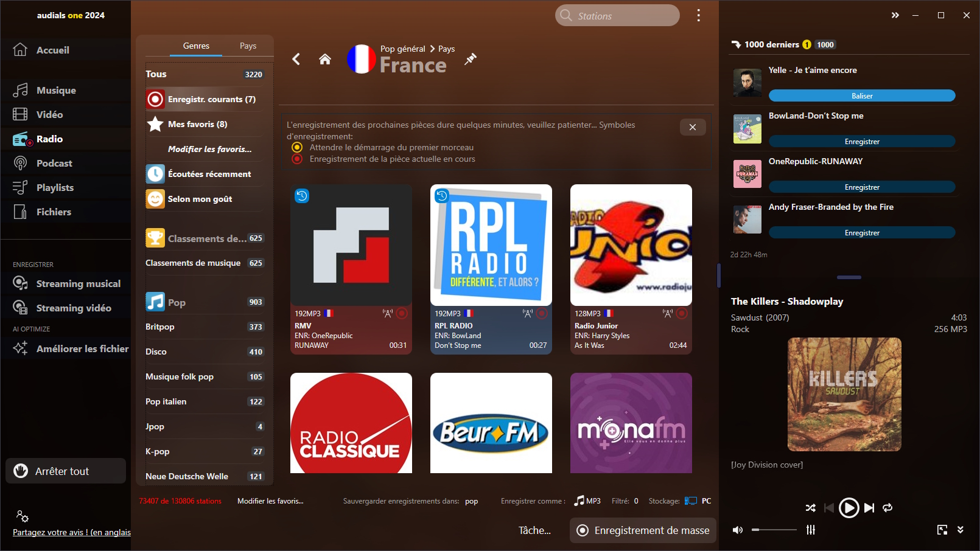
Task: Dismiss the recording info message
Action: pos(693,127)
